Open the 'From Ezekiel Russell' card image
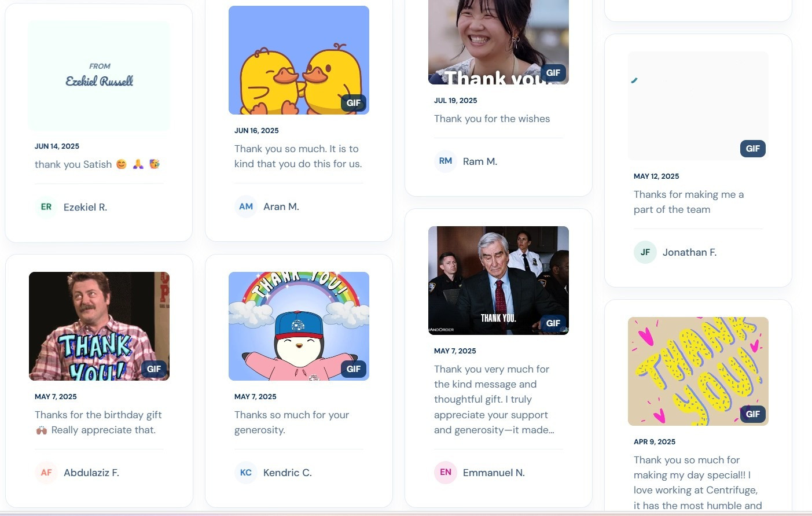Image resolution: width=812 pixels, height=516 pixels. point(99,75)
